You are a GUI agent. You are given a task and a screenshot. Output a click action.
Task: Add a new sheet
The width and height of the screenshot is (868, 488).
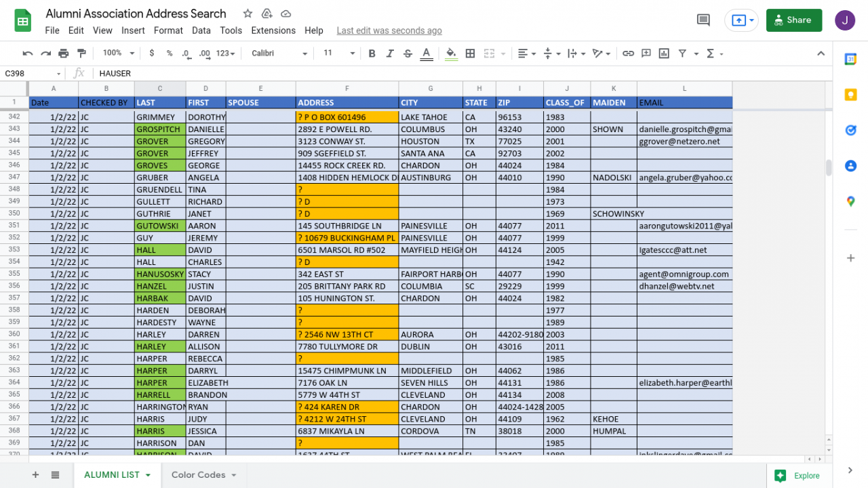point(36,475)
